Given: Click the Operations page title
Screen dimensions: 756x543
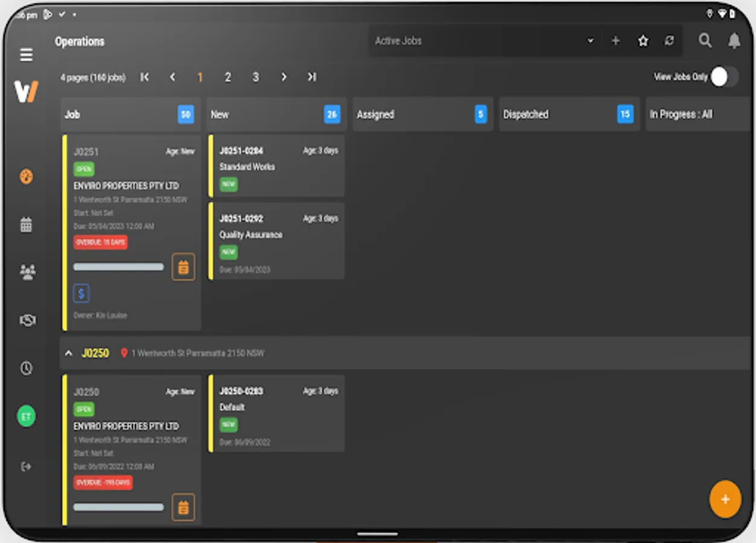Looking at the screenshot, I should coord(80,42).
